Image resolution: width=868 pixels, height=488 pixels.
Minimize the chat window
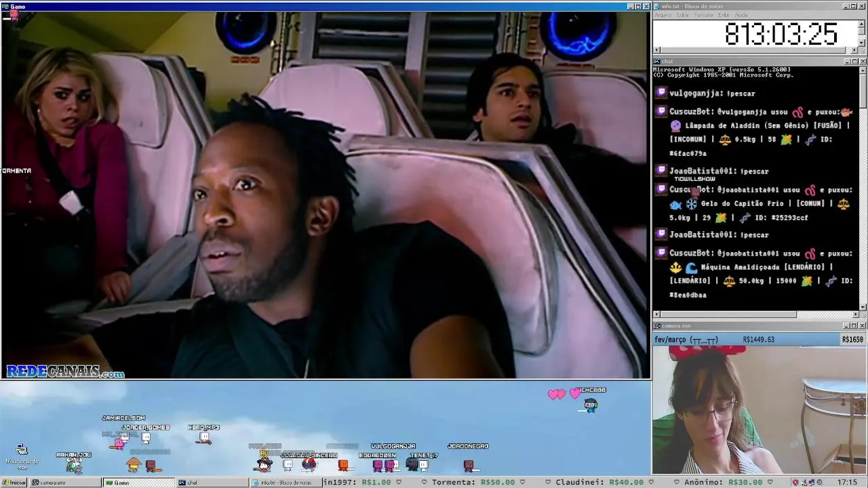click(847, 62)
